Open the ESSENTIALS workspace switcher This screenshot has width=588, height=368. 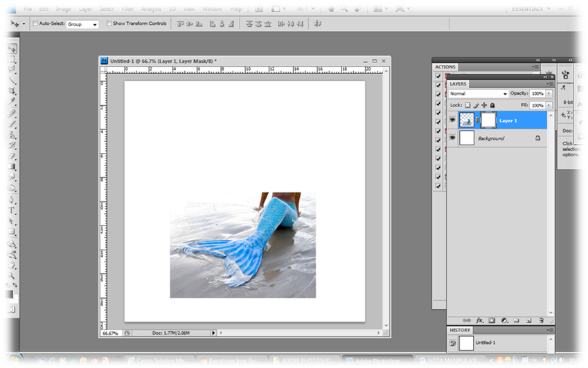(531, 8)
